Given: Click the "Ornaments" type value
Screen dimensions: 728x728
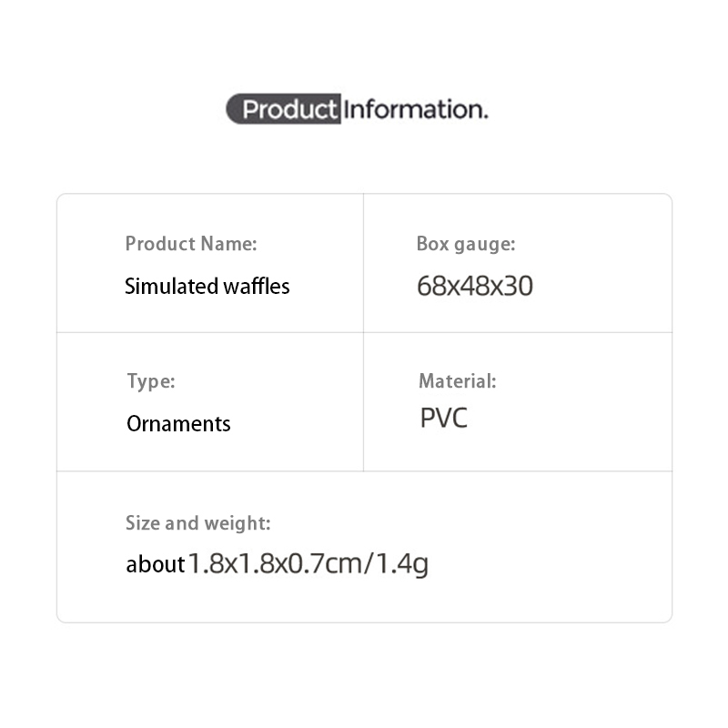Looking at the screenshot, I should [178, 424].
